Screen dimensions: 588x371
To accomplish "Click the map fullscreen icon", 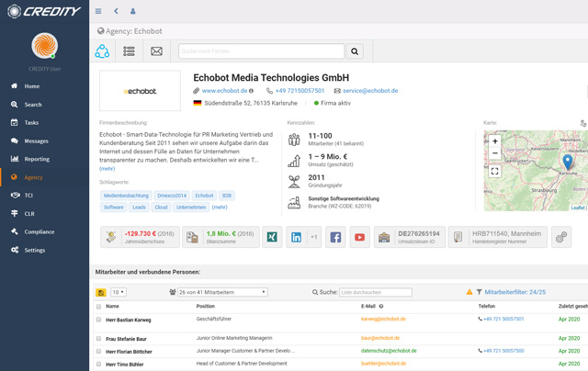I will (494, 171).
